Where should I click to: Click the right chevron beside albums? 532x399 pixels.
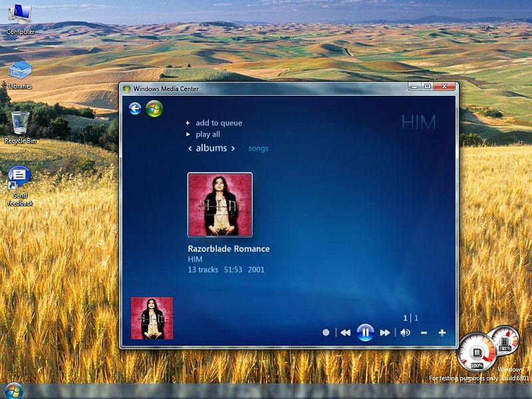pos(233,148)
